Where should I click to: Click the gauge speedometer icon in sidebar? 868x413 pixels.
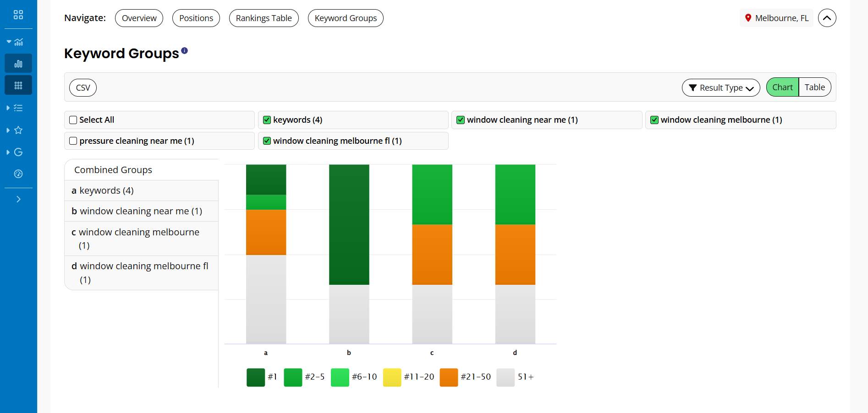tap(18, 174)
